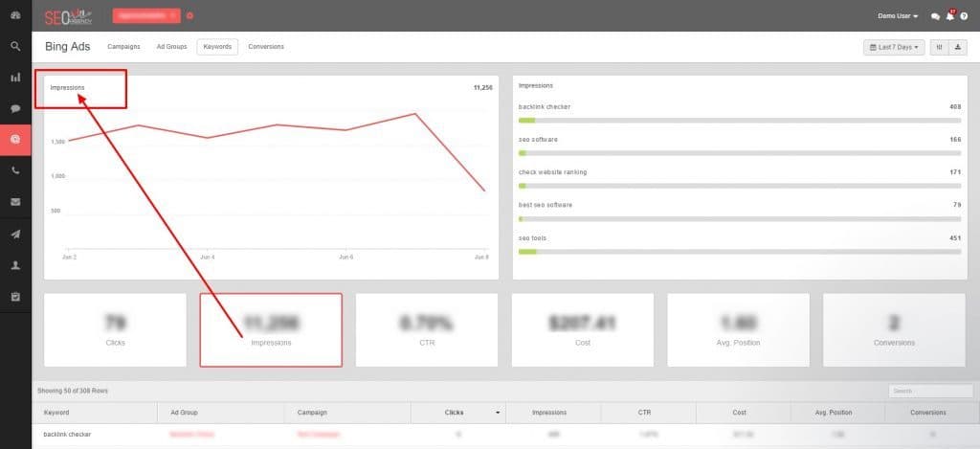Open the dashboard gauge icon in sidebar
The image size is (980, 449).
coord(15,14)
